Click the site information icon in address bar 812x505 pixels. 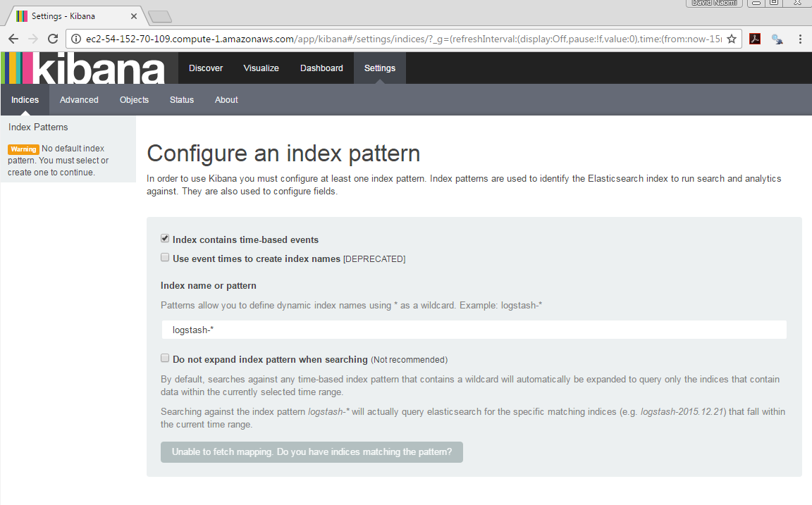tap(76, 39)
